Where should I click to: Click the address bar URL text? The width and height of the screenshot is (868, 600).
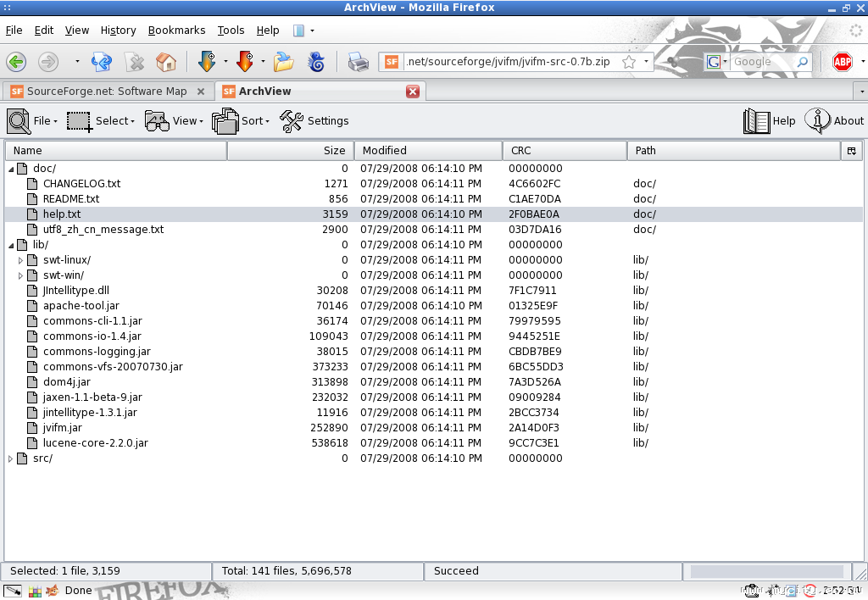tap(509, 61)
